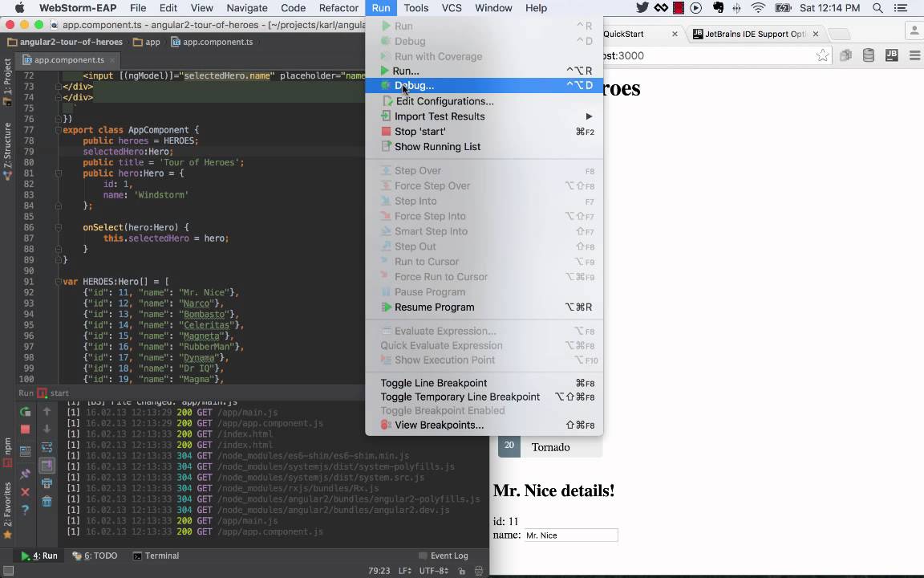This screenshot has height=578, width=924.
Task: Toggle the npm tool window button
Action: tap(7, 453)
